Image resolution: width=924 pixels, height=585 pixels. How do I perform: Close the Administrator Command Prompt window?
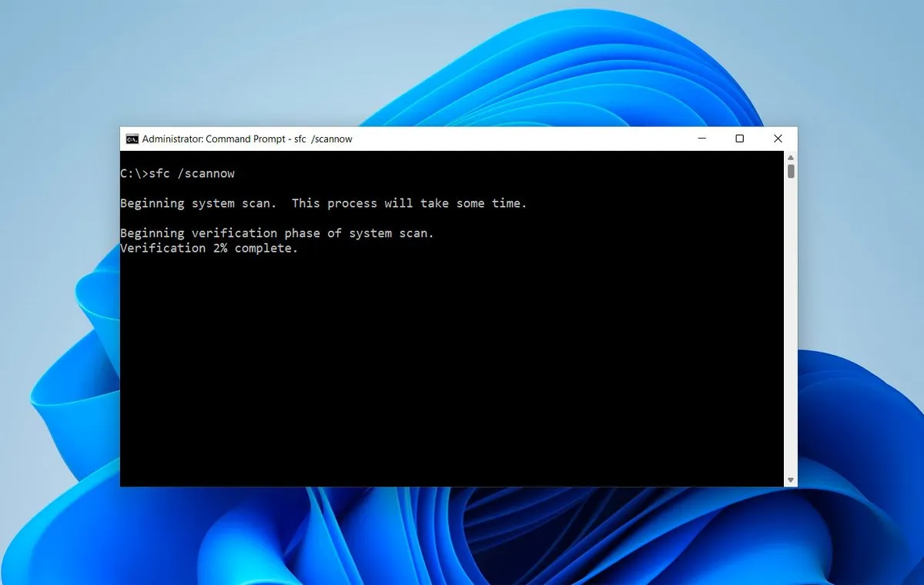pyautogui.click(x=778, y=139)
